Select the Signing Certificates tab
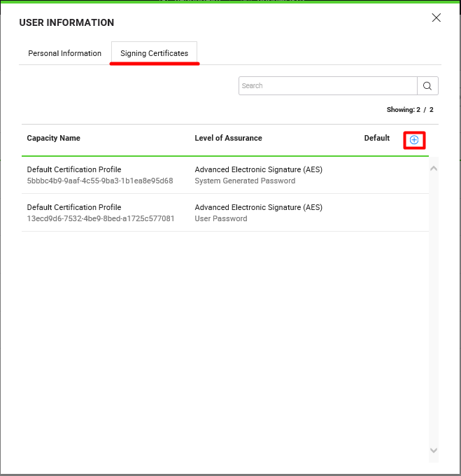 pyautogui.click(x=154, y=53)
